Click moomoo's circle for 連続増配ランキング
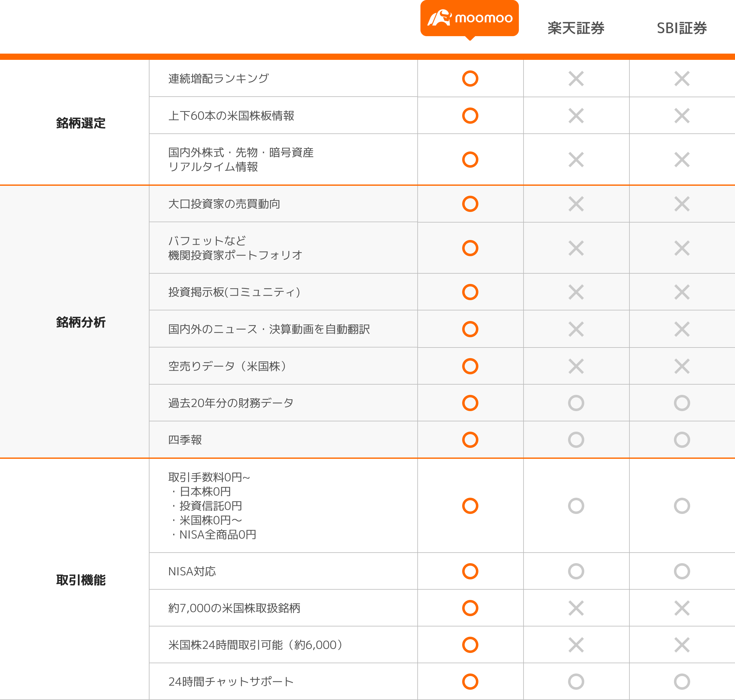735x700 pixels. click(x=470, y=79)
